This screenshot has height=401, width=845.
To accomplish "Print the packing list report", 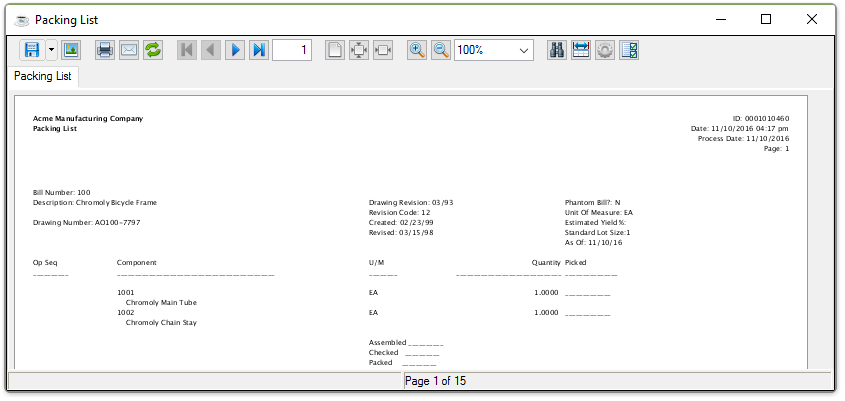I will [104, 50].
